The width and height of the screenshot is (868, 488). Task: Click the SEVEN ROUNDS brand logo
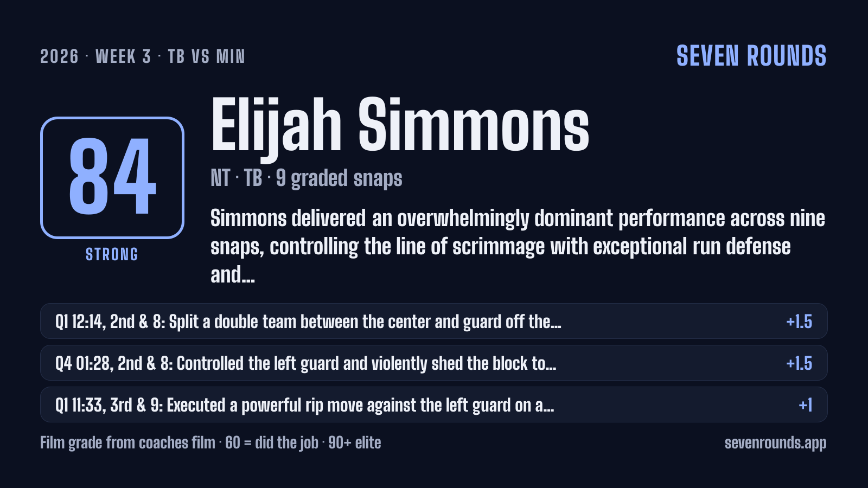point(751,56)
